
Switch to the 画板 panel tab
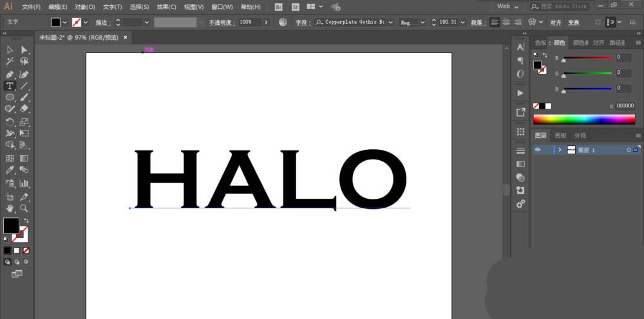pyautogui.click(x=560, y=135)
